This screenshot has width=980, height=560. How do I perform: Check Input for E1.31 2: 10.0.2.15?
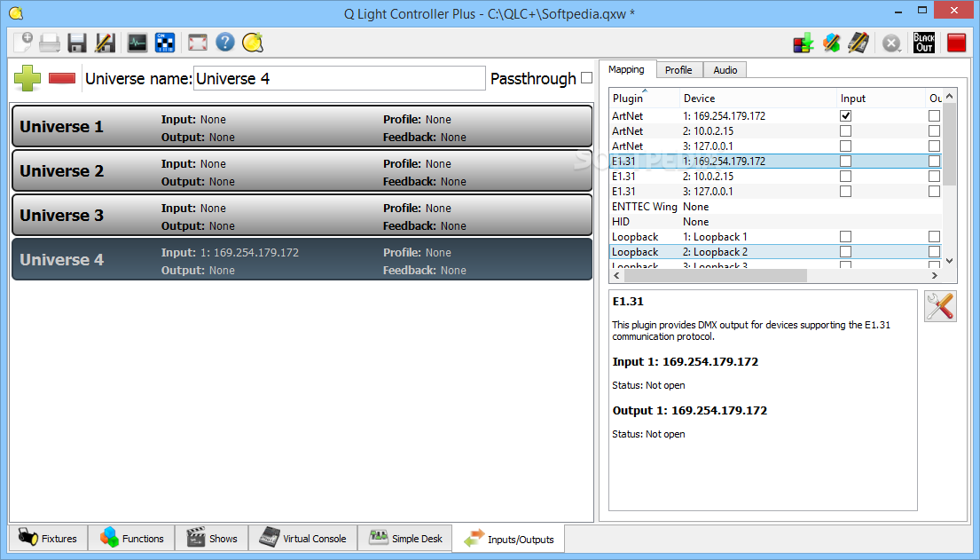pos(845,177)
